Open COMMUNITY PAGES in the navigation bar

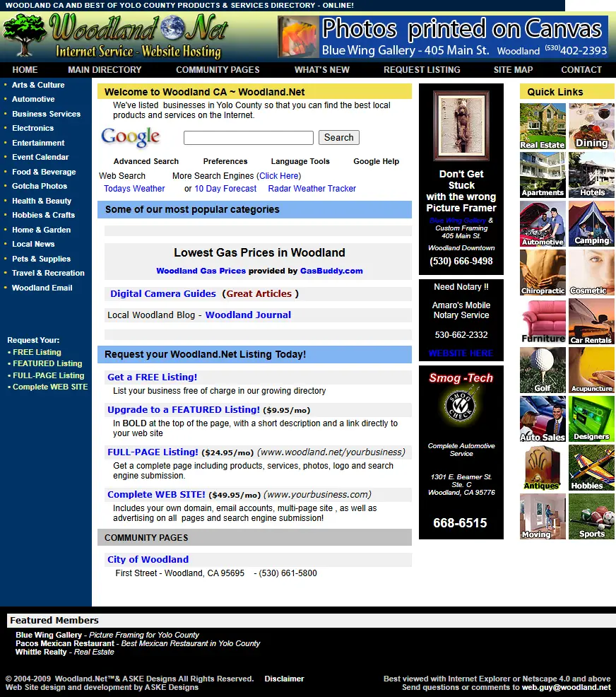[218, 70]
